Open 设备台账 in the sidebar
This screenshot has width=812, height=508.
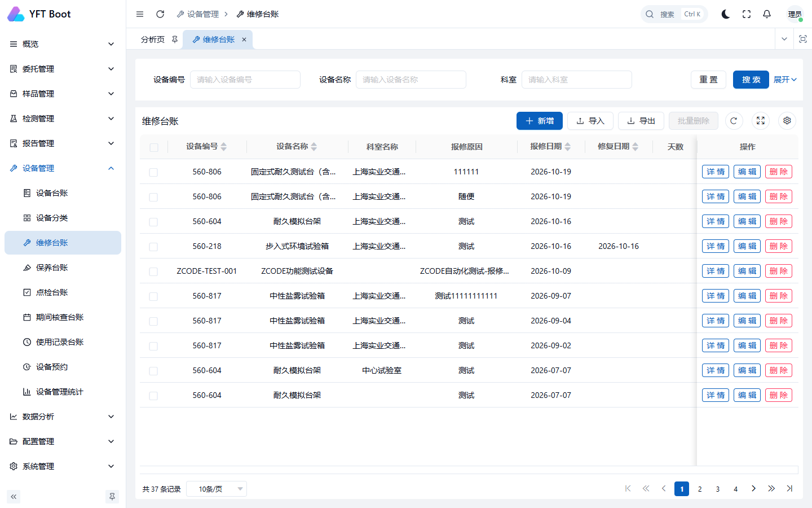(63, 193)
